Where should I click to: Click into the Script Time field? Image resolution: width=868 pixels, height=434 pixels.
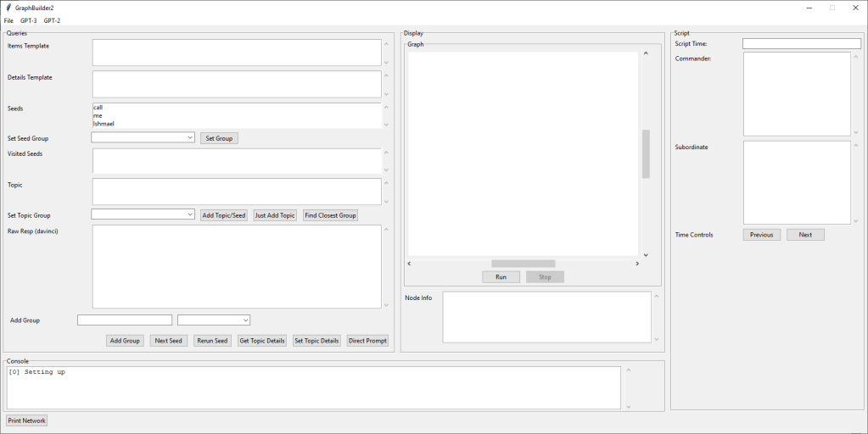point(801,43)
